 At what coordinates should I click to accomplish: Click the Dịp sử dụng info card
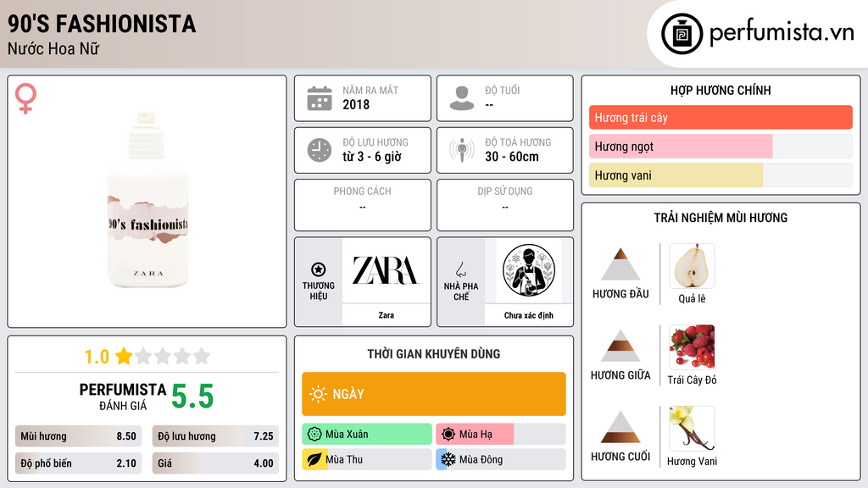click(505, 205)
